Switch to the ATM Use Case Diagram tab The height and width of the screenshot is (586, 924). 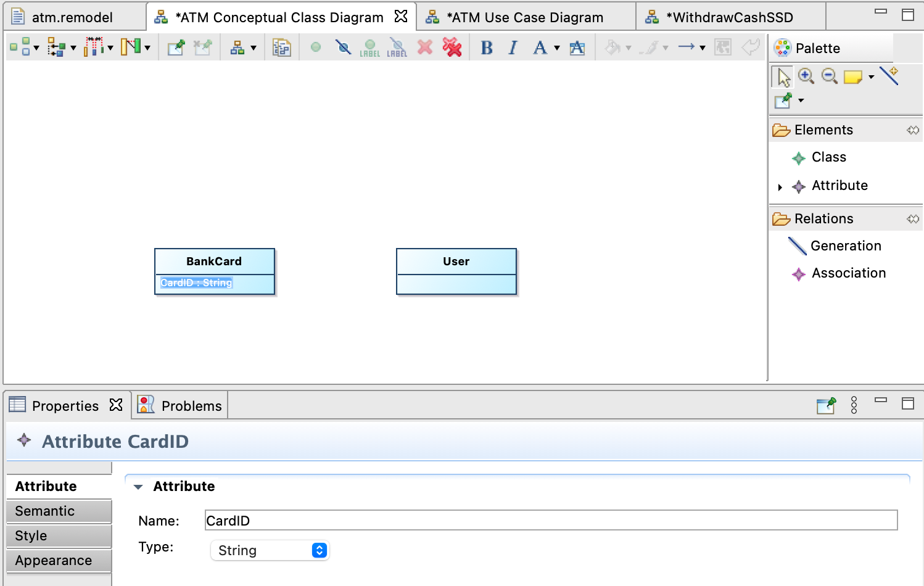(524, 17)
